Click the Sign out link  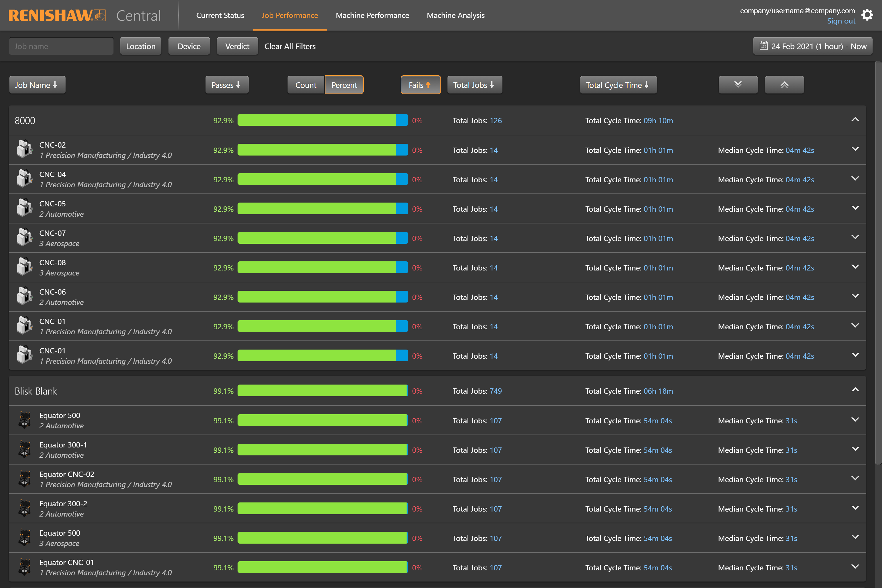841,21
